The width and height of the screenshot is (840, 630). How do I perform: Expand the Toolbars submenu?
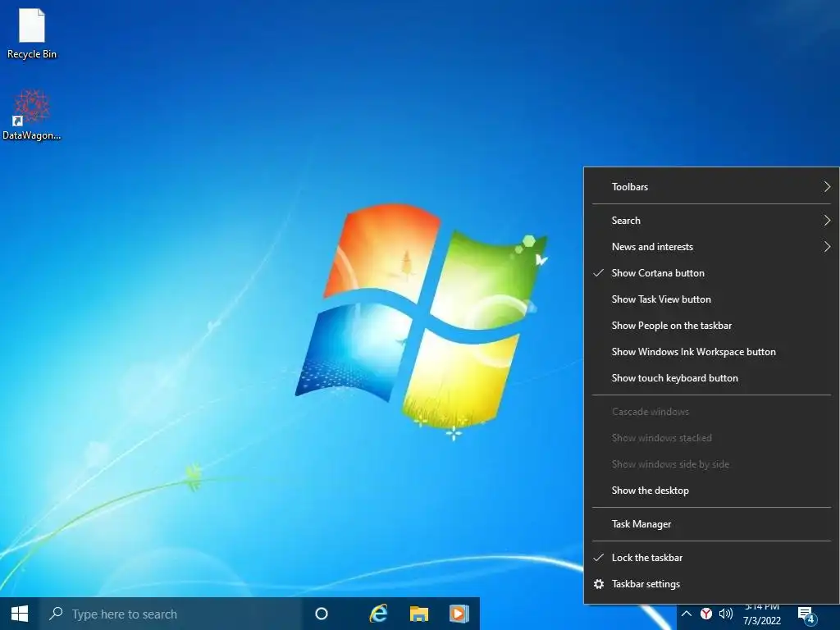[x=711, y=187]
